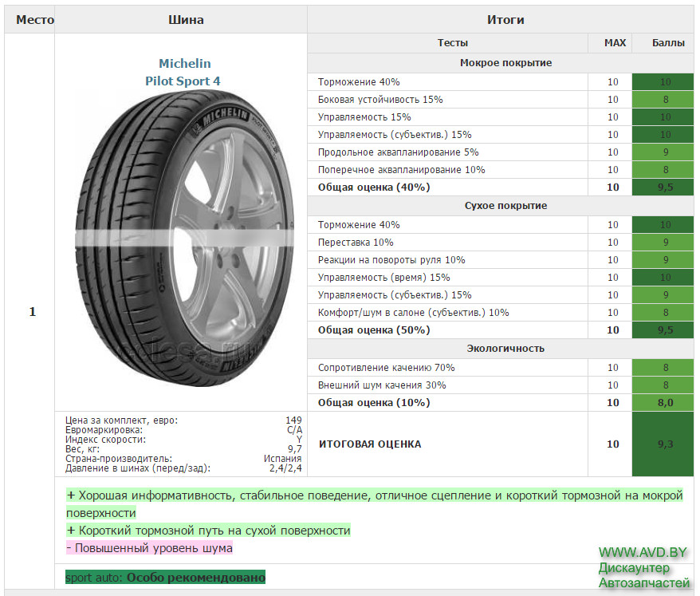
Task: Select the 'Сухое покрытие' section heading
Action: click(x=505, y=206)
